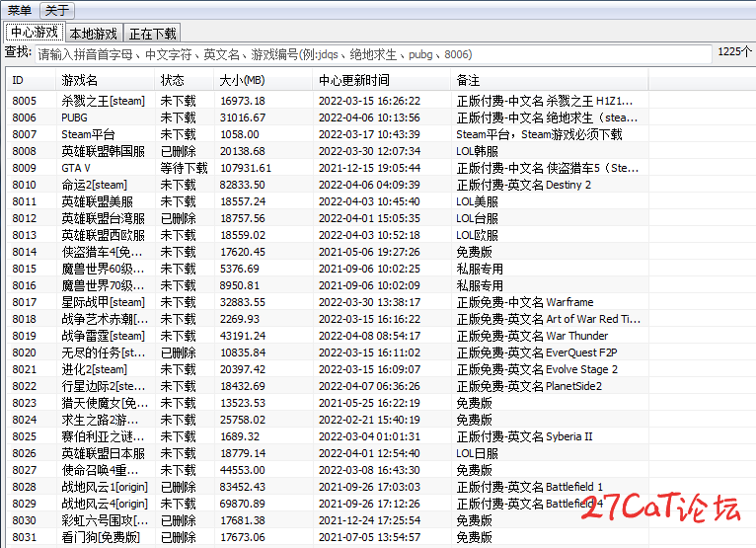Click size value 107931.61

click(x=246, y=168)
